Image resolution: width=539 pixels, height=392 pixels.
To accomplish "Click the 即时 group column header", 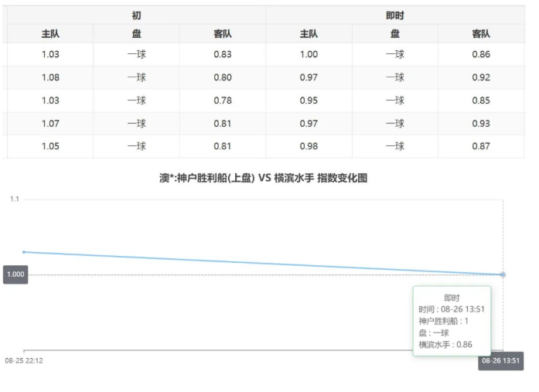I will click(x=395, y=15).
